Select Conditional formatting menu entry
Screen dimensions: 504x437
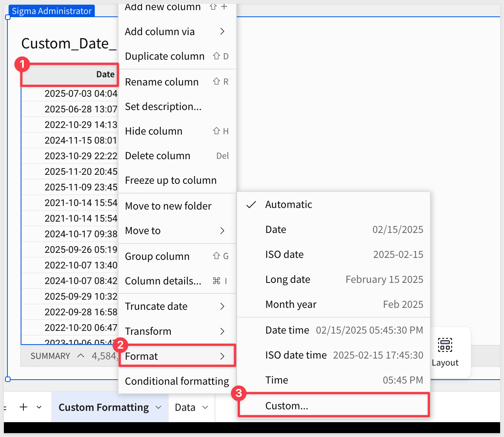point(177,381)
